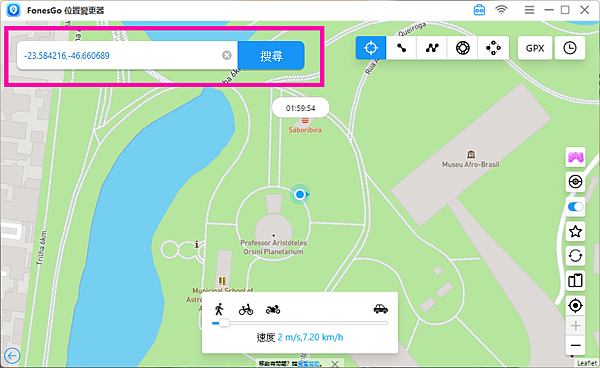Select bicycle speed icon

point(246,309)
